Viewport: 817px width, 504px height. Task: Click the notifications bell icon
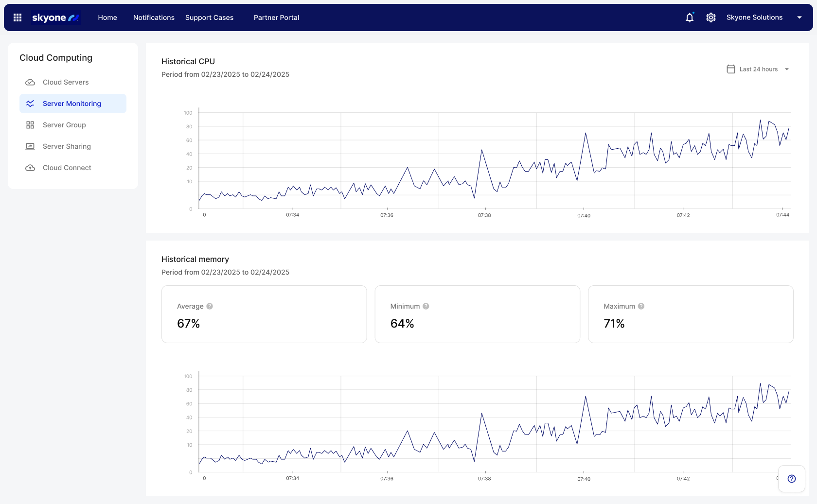pyautogui.click(x=689, y=17)
